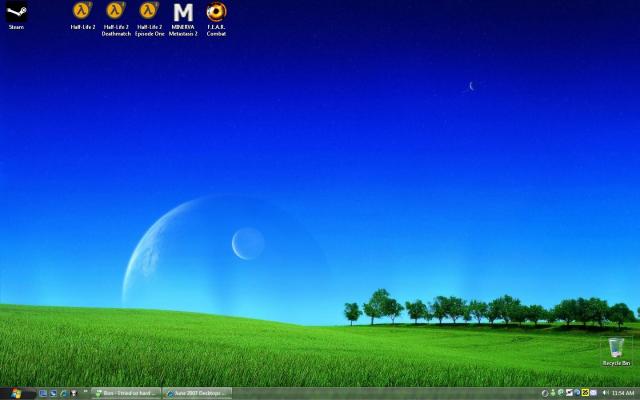
Task: Open the Steam desktop shortcut
Action: pyautogui.click(x=16, y=16)
